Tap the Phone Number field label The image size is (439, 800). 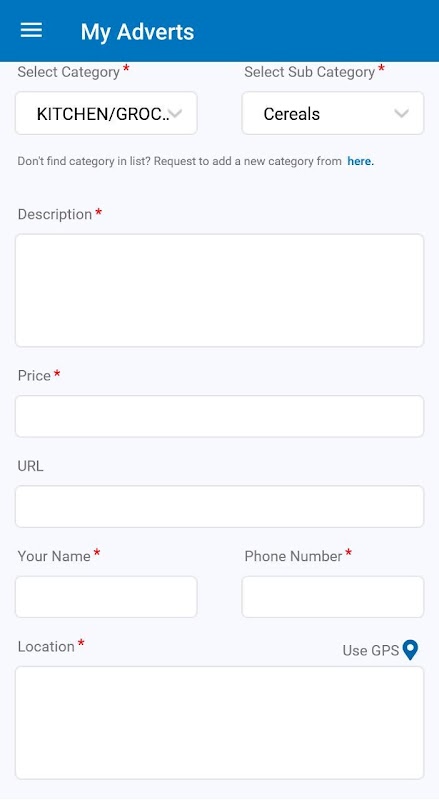pos(293,556)
